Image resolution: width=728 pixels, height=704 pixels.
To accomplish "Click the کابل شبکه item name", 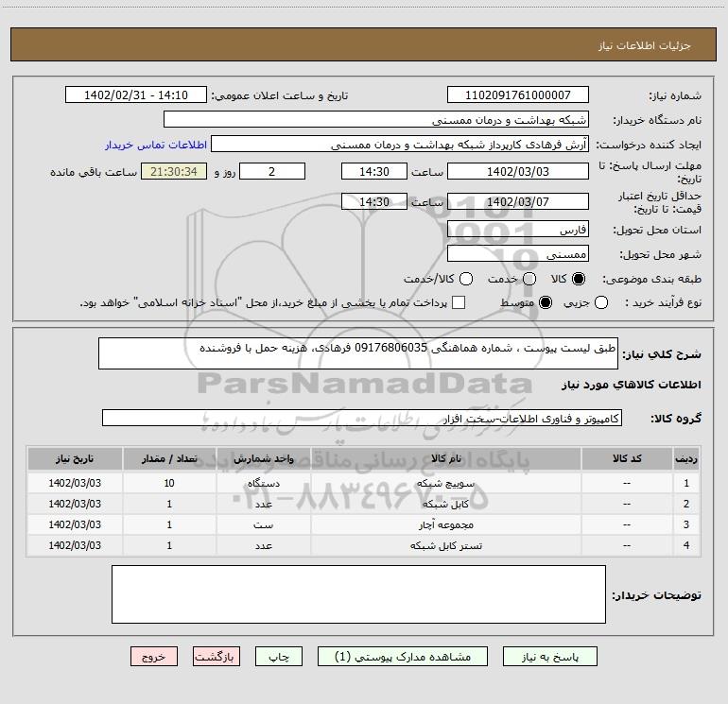I will 445,504.
